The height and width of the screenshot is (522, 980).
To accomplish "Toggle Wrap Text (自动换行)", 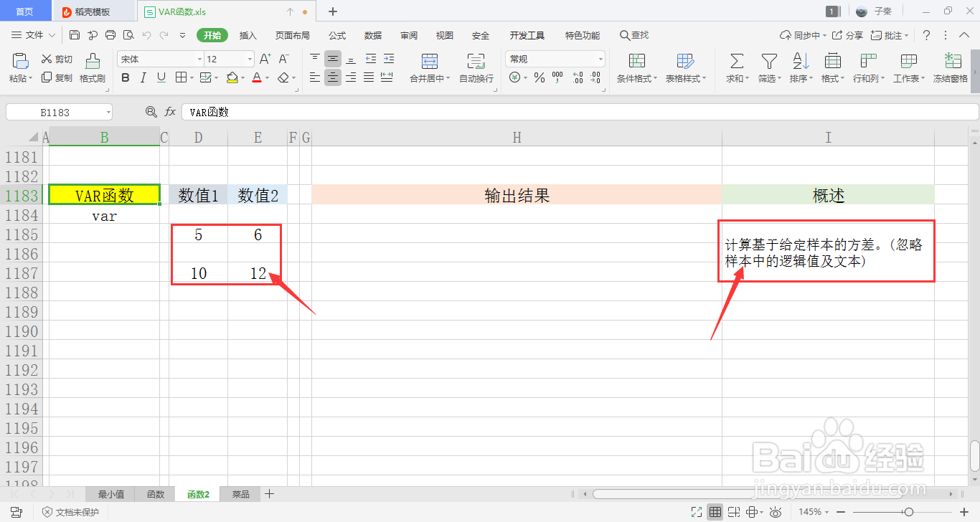I will [x=476, y=68].
